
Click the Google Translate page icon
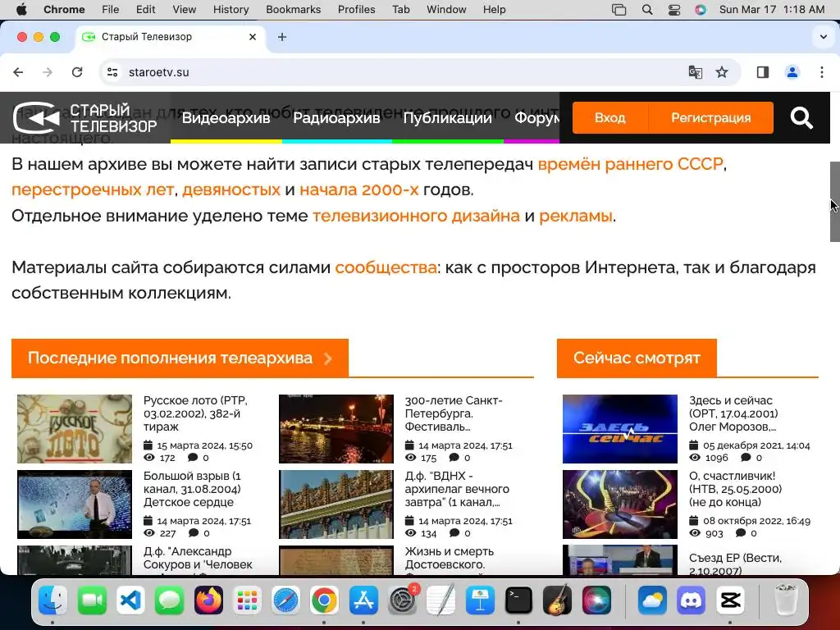(695, 72)
